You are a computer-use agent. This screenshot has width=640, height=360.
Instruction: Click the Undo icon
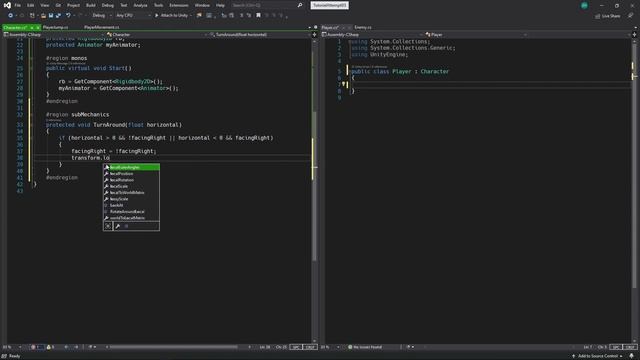(68, 16)
